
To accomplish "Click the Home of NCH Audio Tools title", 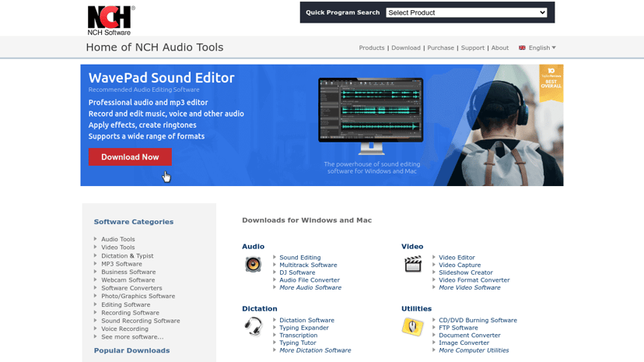I will (x=155, y=47).
